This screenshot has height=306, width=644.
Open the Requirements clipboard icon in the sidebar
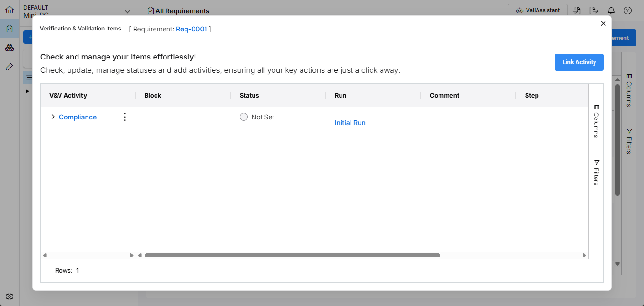tap(10, 29)
